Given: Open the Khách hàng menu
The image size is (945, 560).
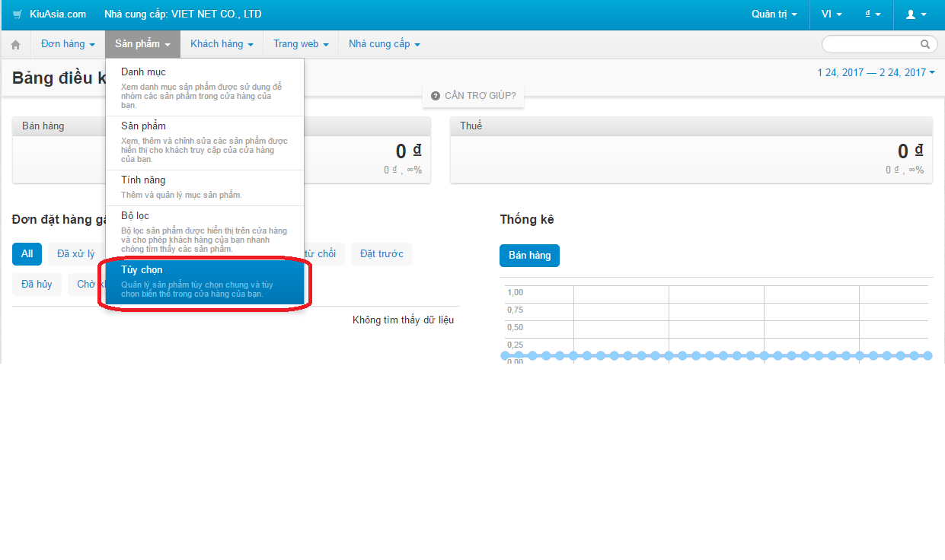Looking at the screenshot, I should pos(222,44).
